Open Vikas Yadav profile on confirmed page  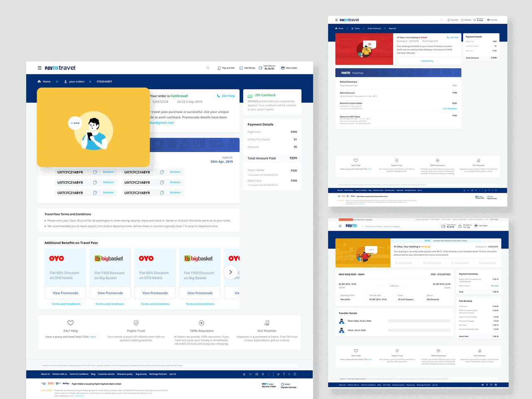pos(289,68)
